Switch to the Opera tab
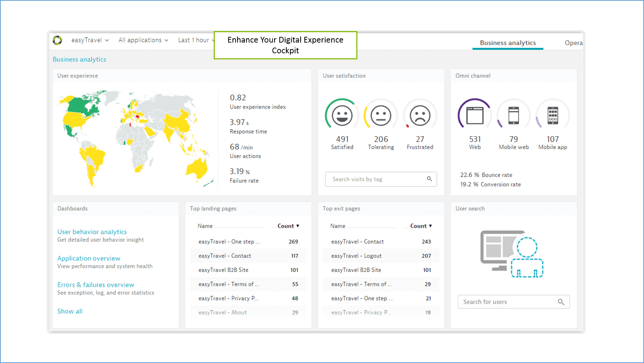The height and width of the screenshot is (363, 644). (x=574, y=43)
